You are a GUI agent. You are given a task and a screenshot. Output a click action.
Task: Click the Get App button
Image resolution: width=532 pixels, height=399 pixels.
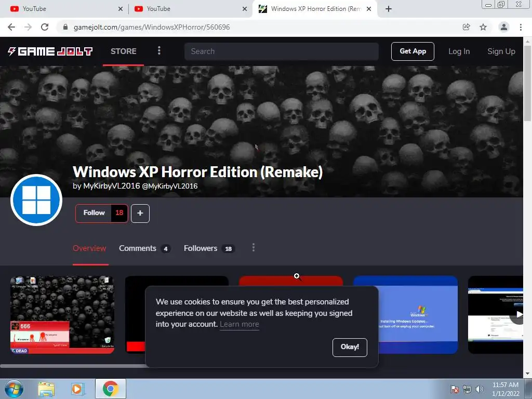click(413, 51)
